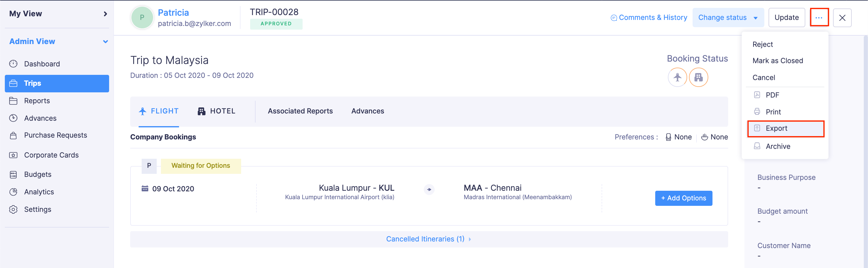The image size is (868, 268).
Task: Click the hotel booking status icon
Action: point(698,77)
